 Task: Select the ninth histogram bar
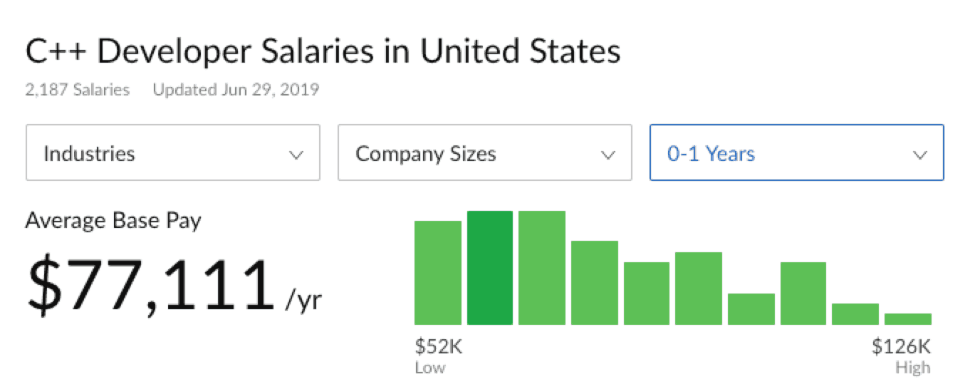click(855, 314)
